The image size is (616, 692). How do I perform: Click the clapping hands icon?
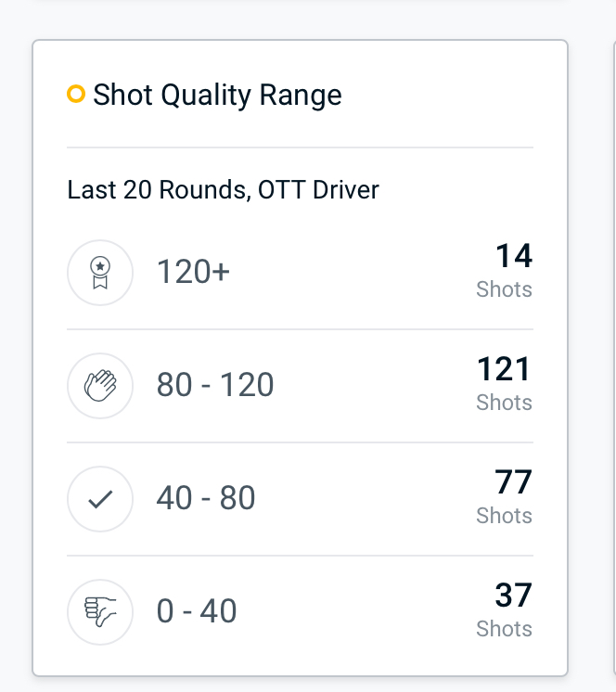click(x=100, y=386)
